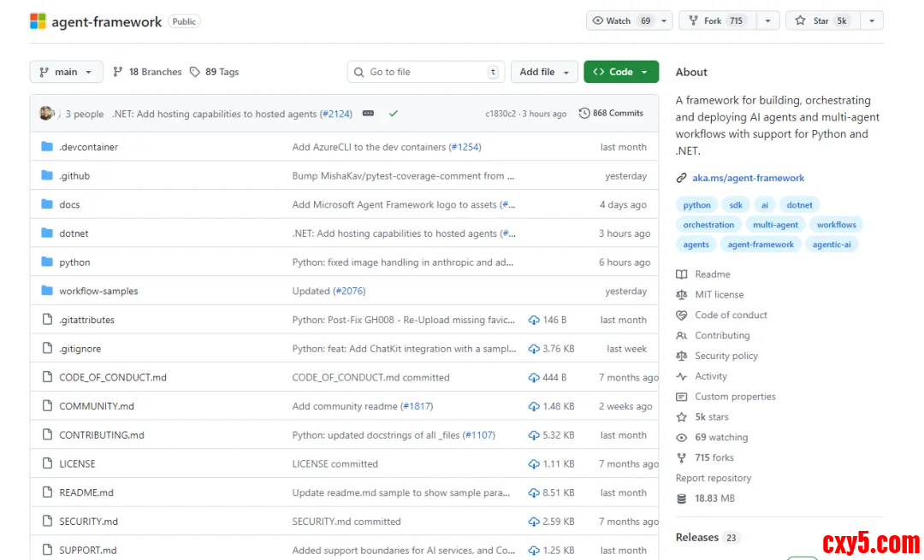The width and height of the screenshot is (924, 560).
Task: Focus the Go to file search box
Action: [425, 72]
